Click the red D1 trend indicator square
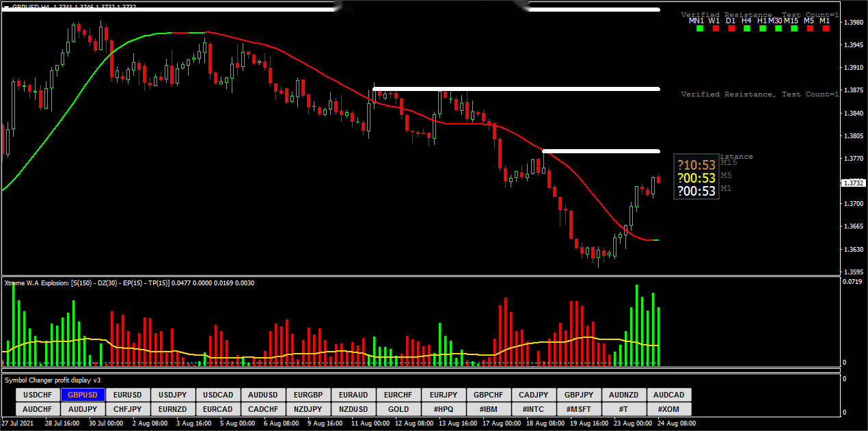The width and height of the screenshot is (868, 431). click(x=731, y=29)
